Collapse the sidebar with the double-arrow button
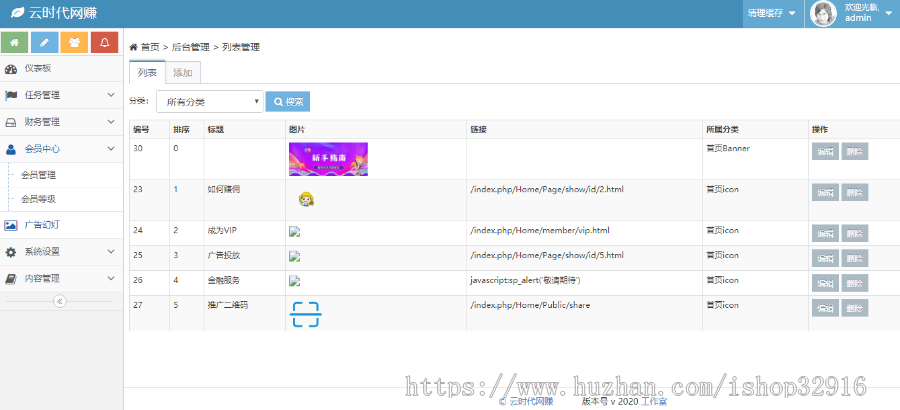 tap(60, 301)
